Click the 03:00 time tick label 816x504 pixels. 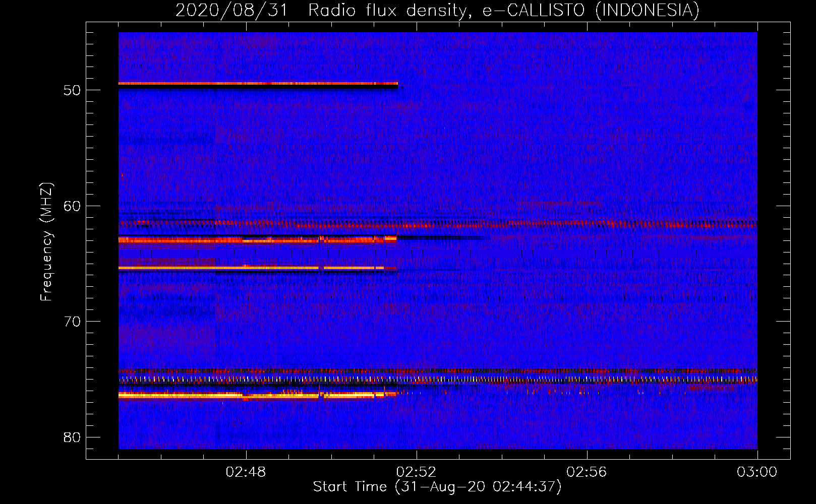757,472
